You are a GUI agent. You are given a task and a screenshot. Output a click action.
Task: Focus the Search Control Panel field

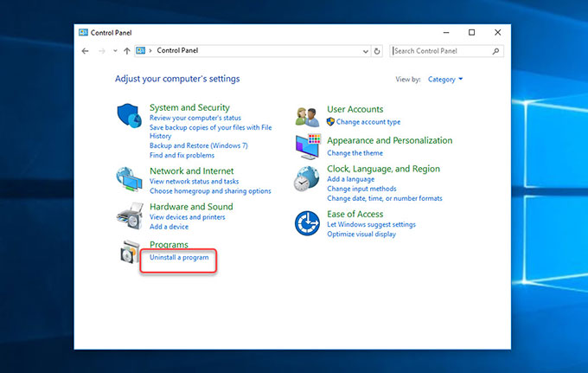click(447, 51)
